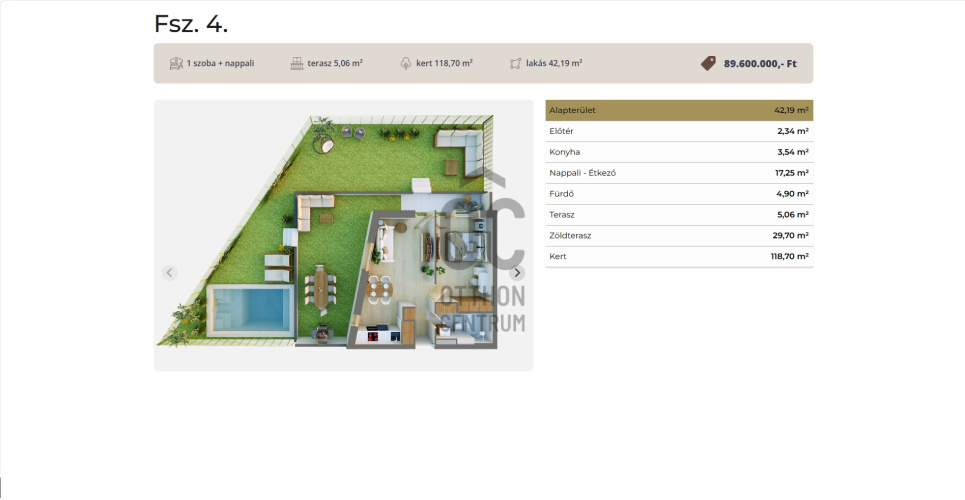Select the Zöldterasz row

tap(678, 236)
